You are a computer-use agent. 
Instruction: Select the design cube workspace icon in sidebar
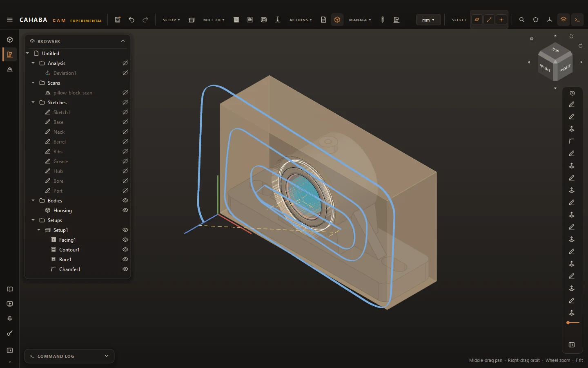[x=10, y=40]
